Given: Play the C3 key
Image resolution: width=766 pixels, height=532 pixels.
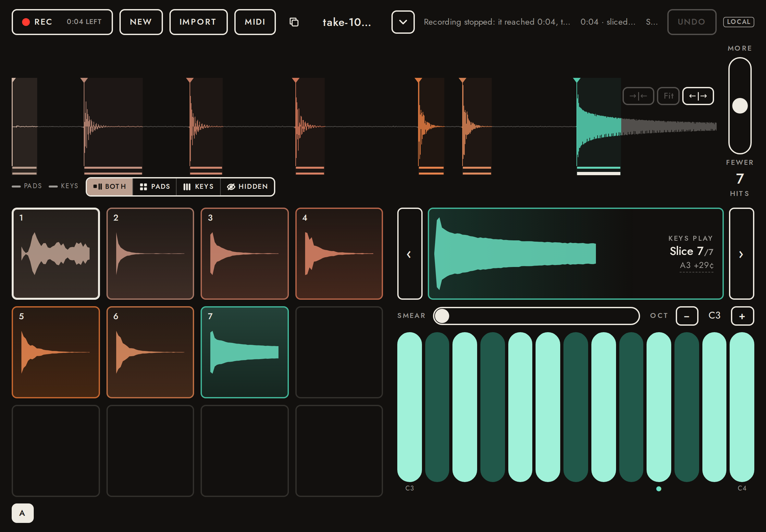Looking at the screenshot, I should click(410, 407).
